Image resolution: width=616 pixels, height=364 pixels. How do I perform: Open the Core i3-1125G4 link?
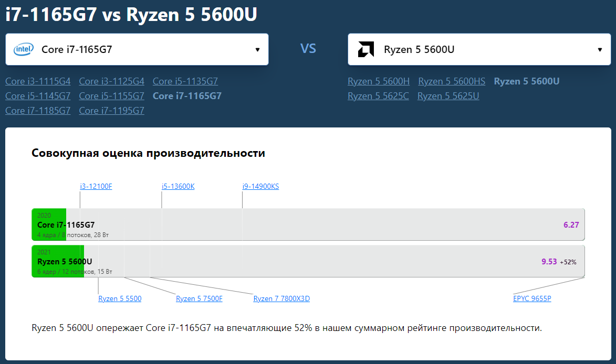pyautogui.click(x=111, y=81)
